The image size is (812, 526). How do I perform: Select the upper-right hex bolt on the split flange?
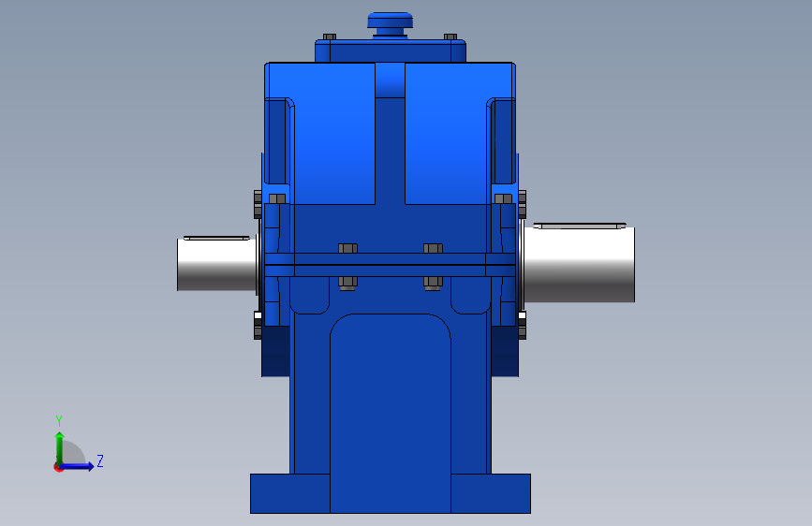[x=433, y=248]
